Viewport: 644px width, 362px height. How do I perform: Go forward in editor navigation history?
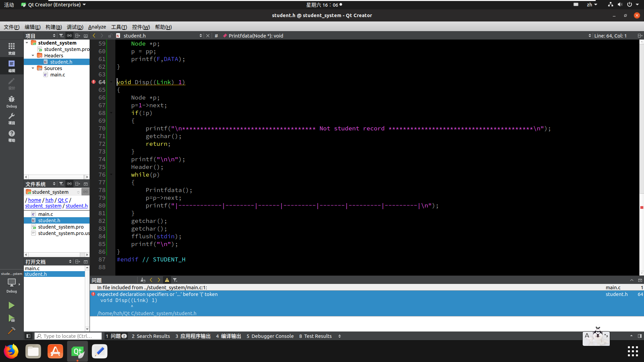[102, 36]
